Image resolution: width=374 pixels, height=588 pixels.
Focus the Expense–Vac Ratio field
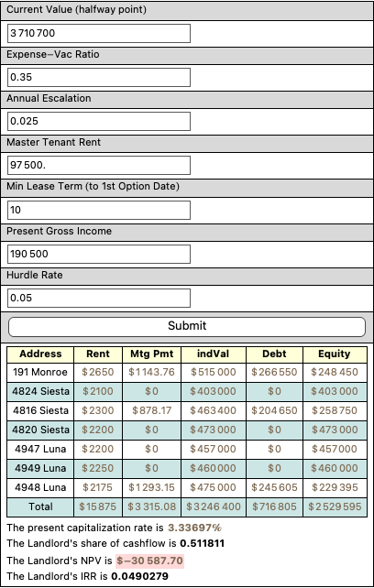99,77
